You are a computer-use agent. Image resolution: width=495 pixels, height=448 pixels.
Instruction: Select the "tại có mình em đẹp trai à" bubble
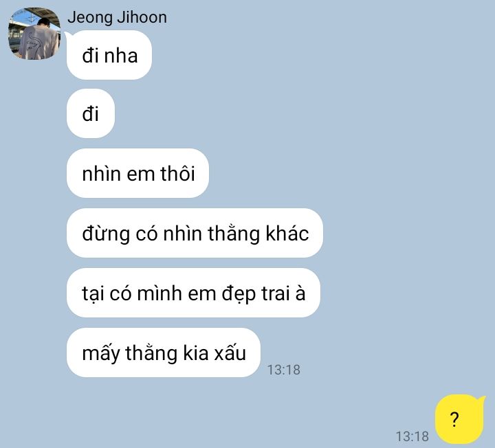coord(193,293)
